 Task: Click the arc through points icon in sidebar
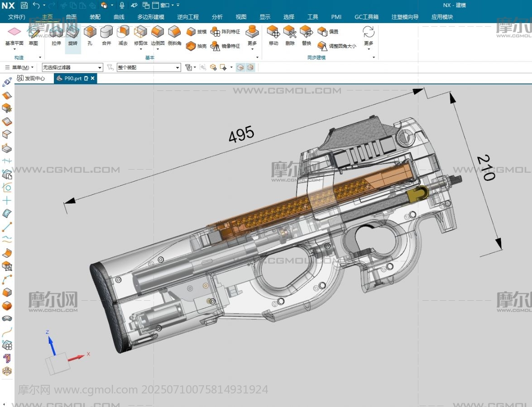(7, 279)
